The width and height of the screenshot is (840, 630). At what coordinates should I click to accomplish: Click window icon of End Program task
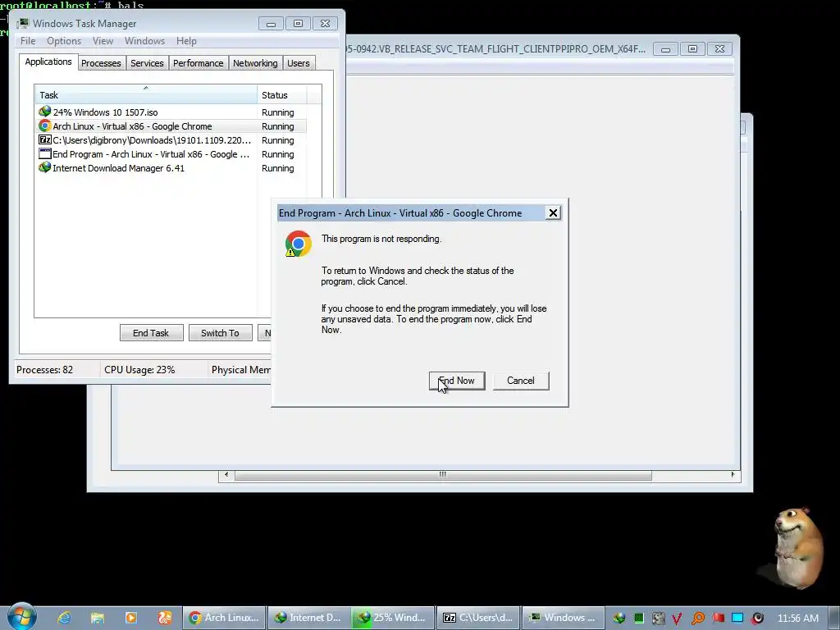tap(44, 153)
